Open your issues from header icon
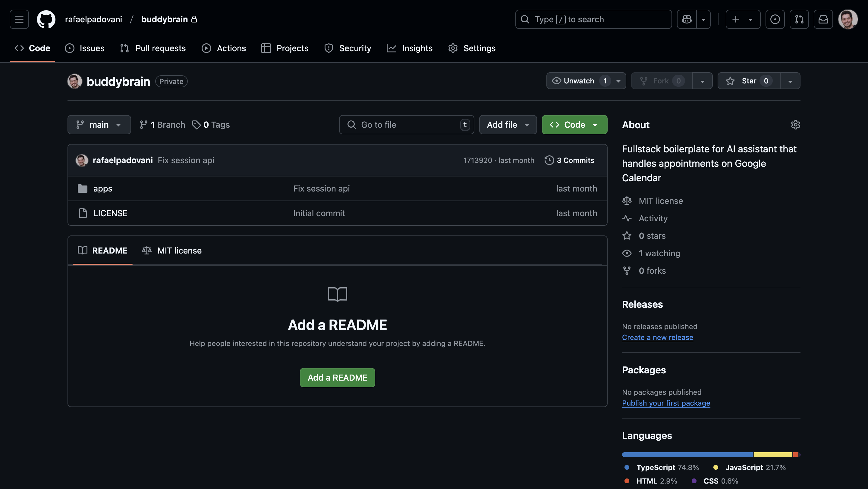 (775, 19)
